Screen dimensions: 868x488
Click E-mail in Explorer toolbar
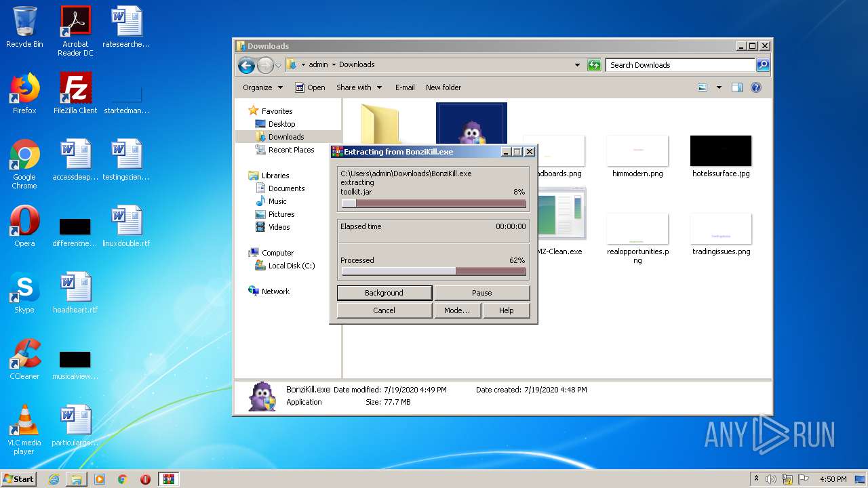[x=405, y=87]
